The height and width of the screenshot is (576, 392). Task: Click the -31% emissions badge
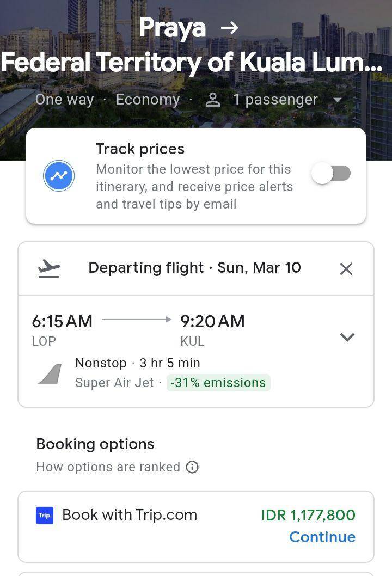tap(218, 383)
